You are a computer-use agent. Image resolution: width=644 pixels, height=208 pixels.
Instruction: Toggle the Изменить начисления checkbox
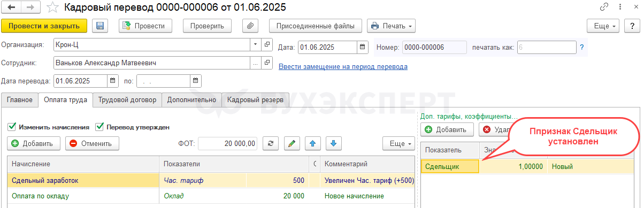[12, 127]
